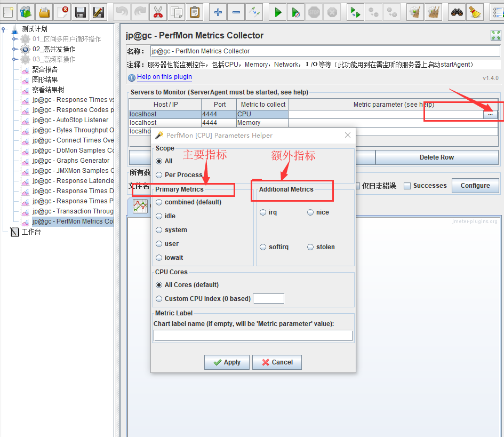Open the Metric parameter helper with ellipsis button
The image size is (504, 437).
pos(490,114)
